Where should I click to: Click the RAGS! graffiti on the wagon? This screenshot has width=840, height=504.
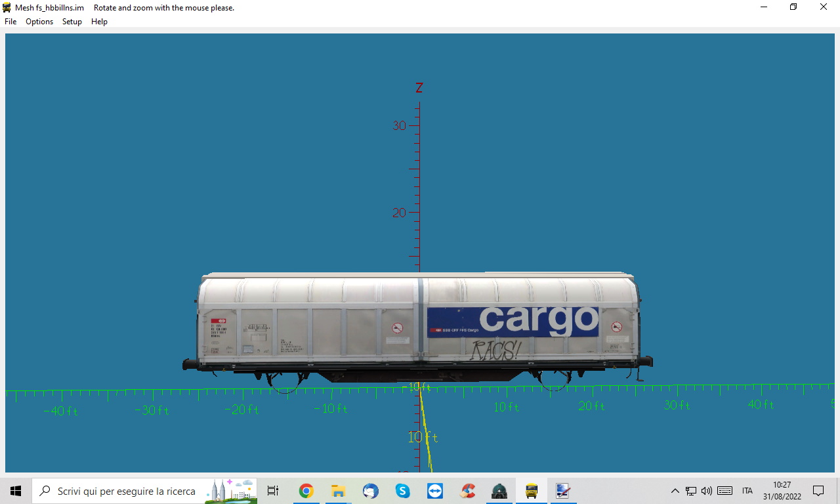[x=495, y=351]
